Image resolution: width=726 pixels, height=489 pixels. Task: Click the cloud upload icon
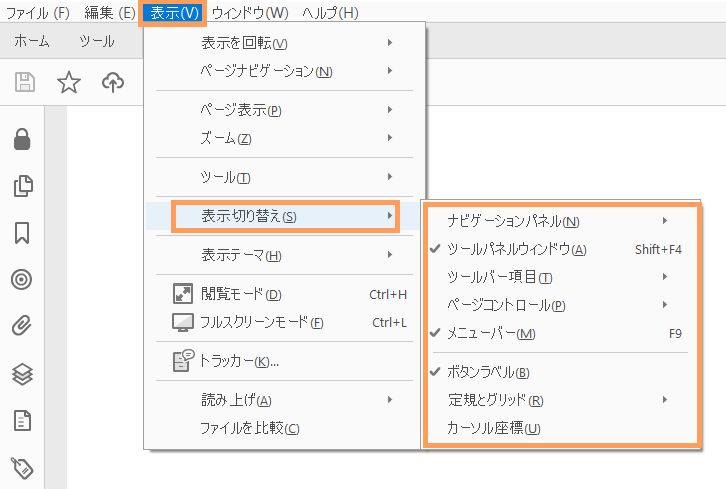click(x=113, y=82)
